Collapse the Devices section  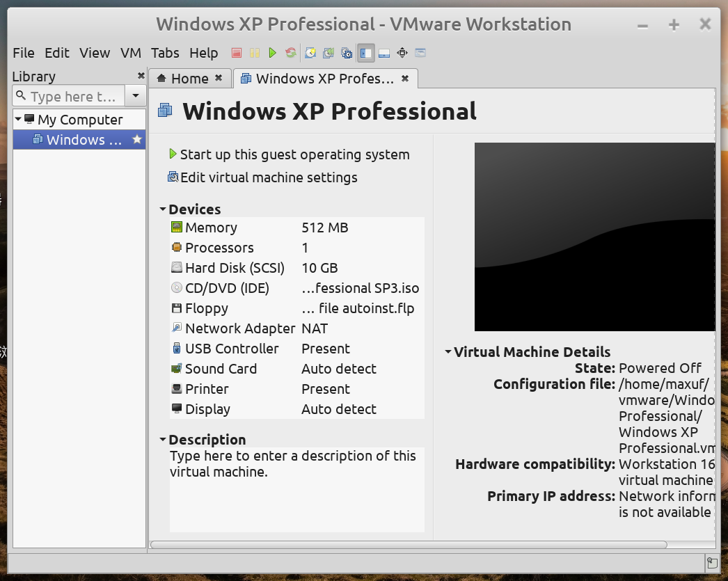coord(162,209)
